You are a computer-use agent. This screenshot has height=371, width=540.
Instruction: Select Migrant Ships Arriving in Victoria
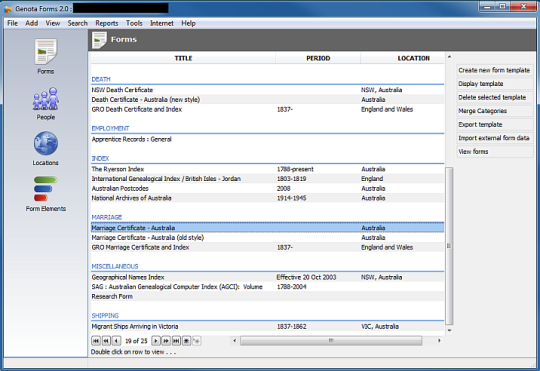coord(267,327)
